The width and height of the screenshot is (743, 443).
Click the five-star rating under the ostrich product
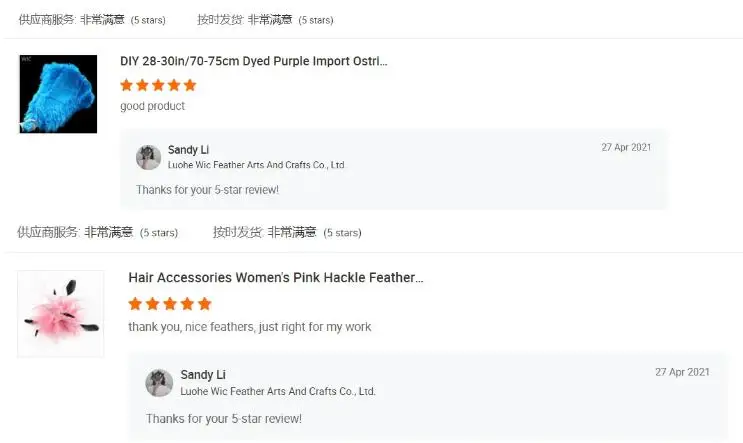point(158,85)
